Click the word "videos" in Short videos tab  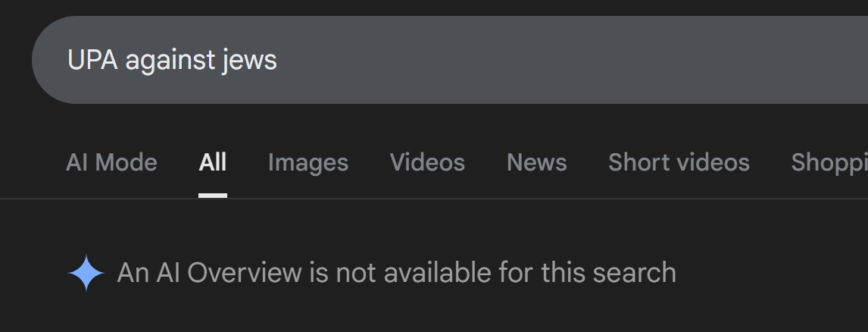pyautogui.click(x=715, y=162)
